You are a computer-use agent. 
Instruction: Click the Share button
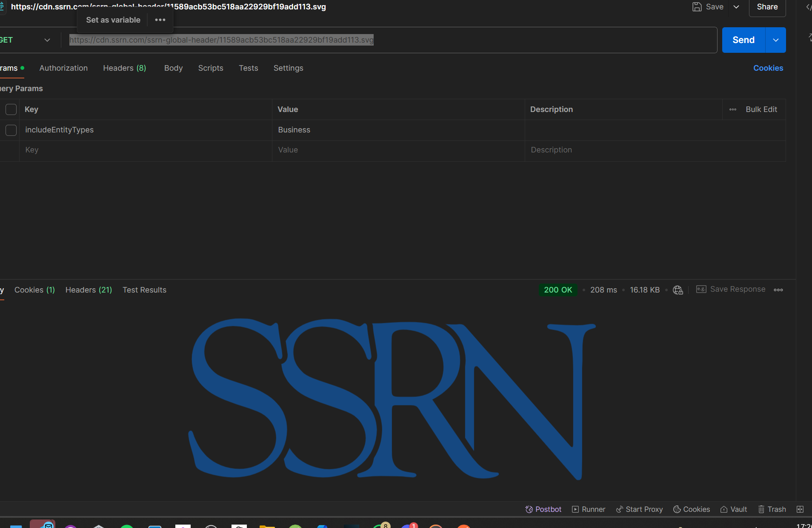(x=767, y=7)
